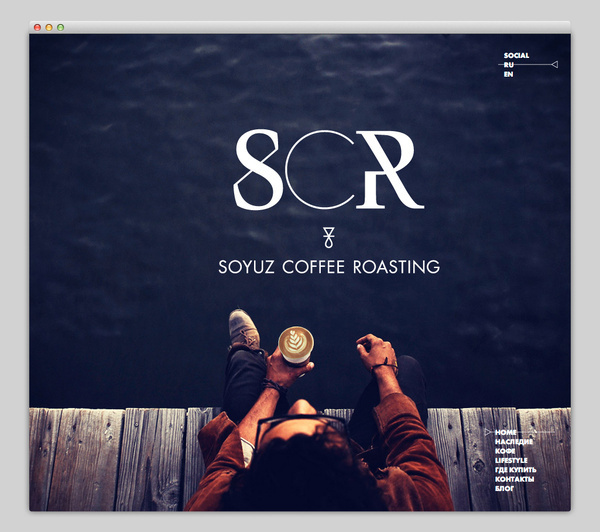Switch language to RU

509,65
